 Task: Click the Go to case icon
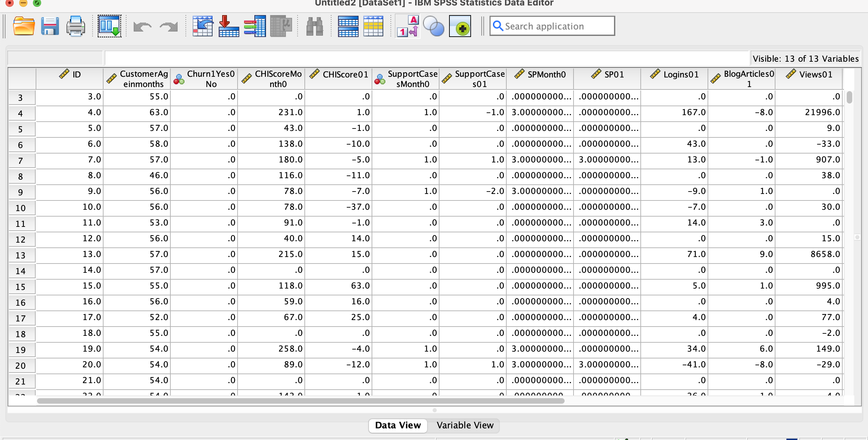tap(203, 26)
